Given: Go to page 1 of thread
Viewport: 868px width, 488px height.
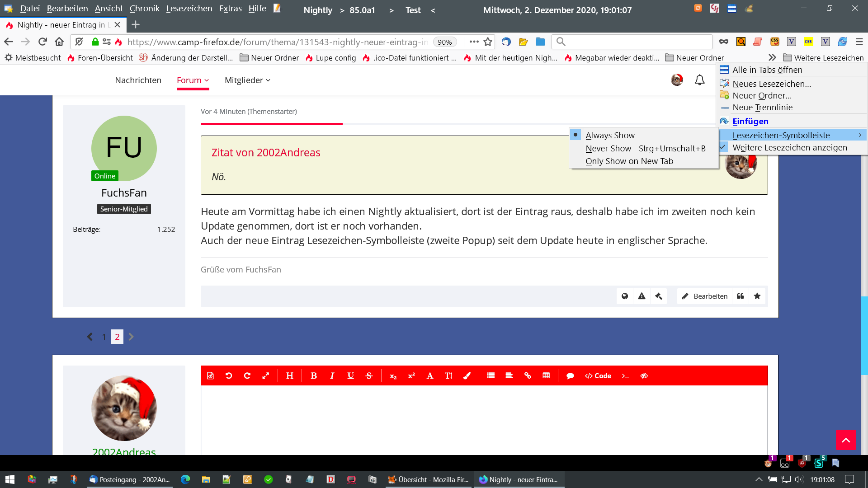Looking at the screenshot, I should point(104,337).
